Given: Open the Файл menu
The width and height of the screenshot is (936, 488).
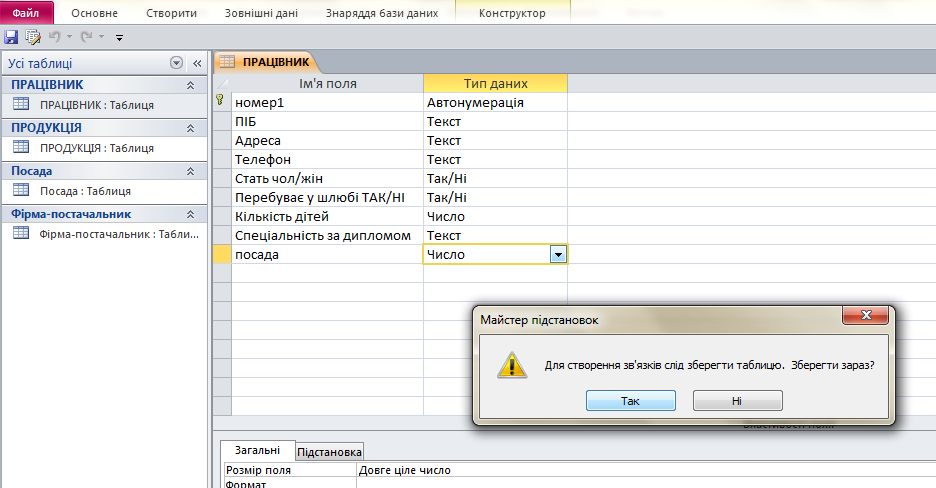Looking at the screenshot, I should 26,13.
